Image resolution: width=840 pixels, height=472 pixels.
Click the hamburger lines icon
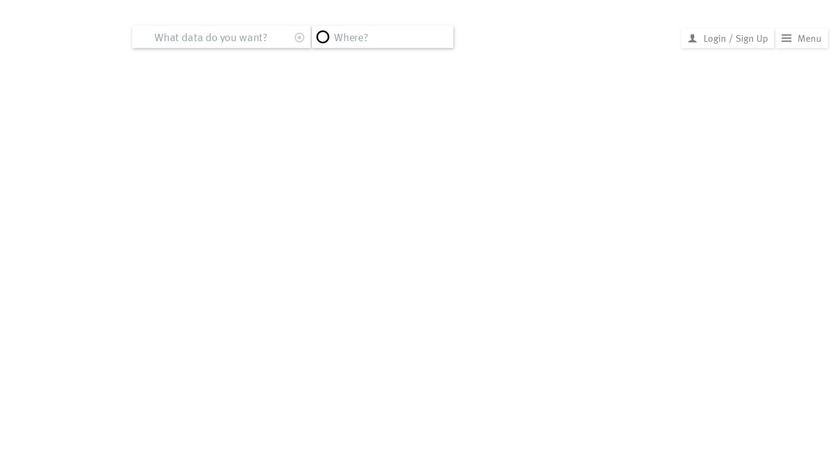[x=786, y=38]
